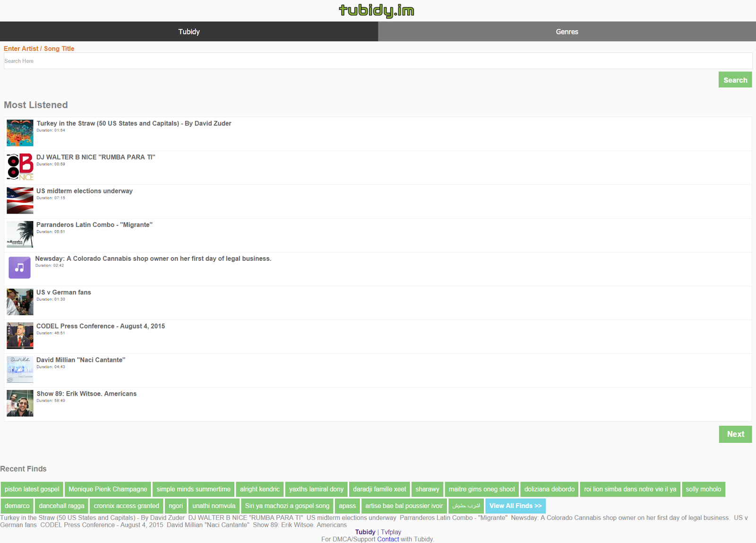This screenshot has height=543, width=756.
Task: Select 'solly moholo' tag
Action: point(704,489)
